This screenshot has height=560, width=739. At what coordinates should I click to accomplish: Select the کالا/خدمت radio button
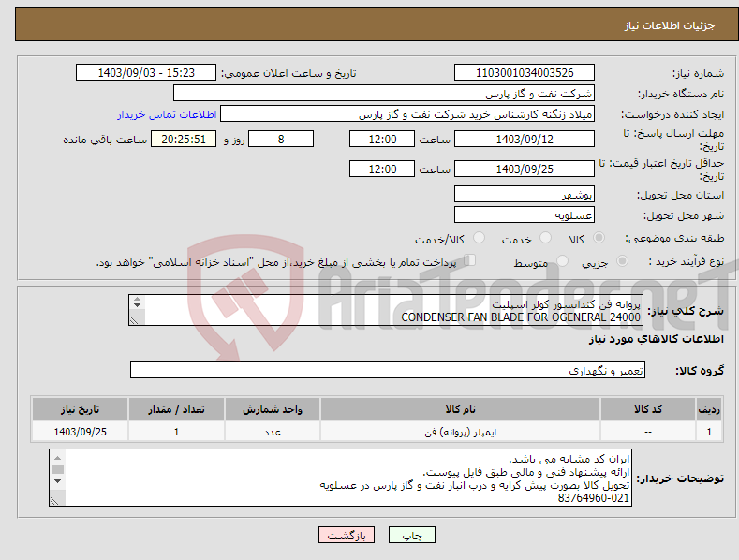point(479,238)
